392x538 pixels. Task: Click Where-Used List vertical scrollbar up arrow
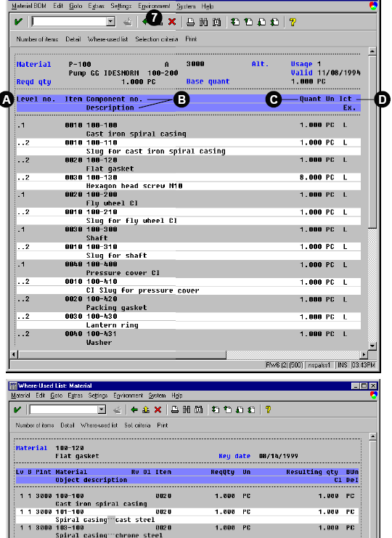pos(373,436)
